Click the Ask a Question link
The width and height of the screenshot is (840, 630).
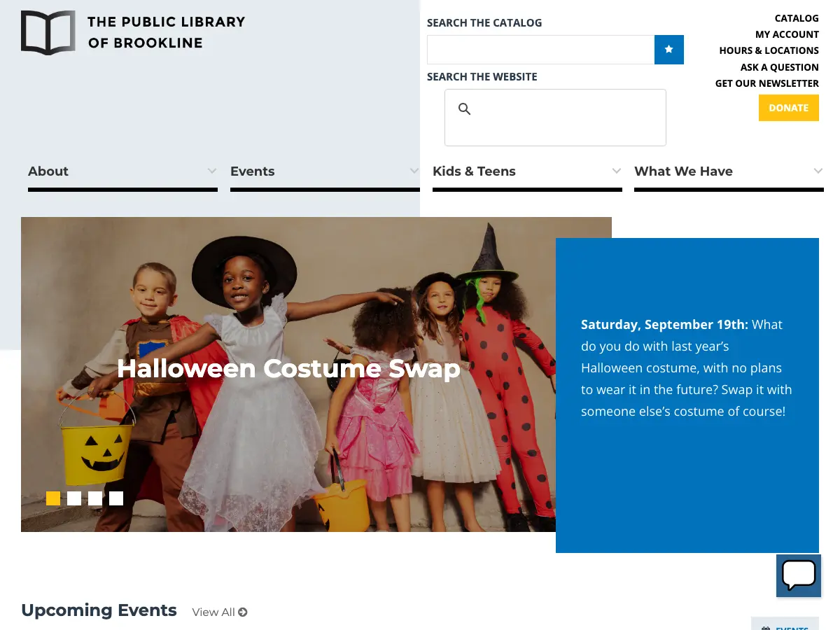[x=779, y=67]
